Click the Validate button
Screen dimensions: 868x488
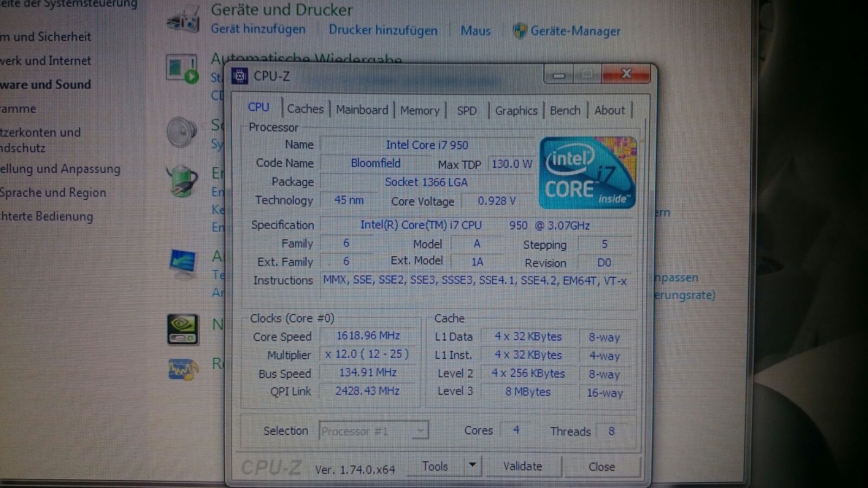coord(522,466)
